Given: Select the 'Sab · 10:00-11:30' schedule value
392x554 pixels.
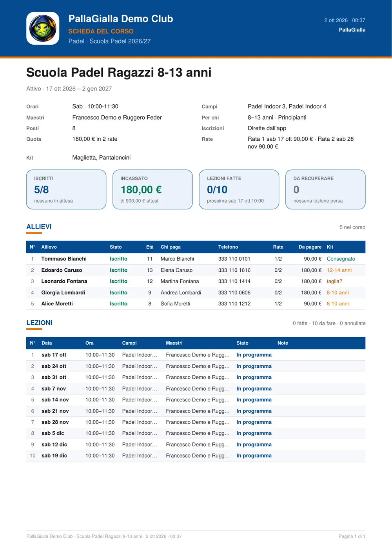Looking at the screenshot, I should point(95,106).
